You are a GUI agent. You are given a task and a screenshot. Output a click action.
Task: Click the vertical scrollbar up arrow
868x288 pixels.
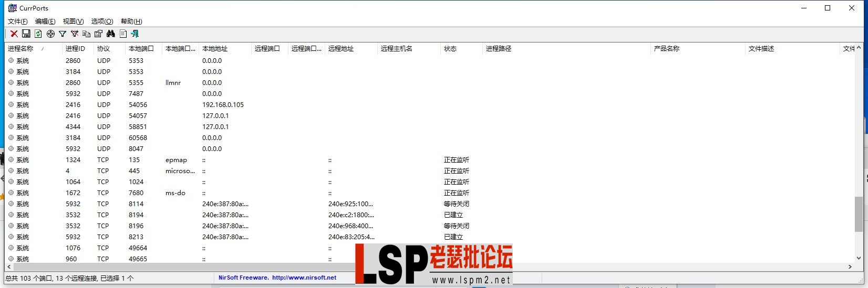point(859,48)
